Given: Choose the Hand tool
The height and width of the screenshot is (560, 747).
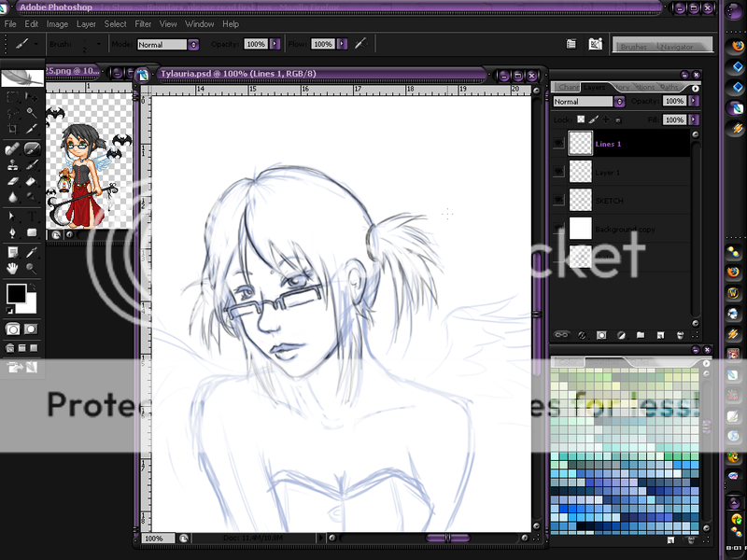Looking at the screenshot, I should click(13, 268).
